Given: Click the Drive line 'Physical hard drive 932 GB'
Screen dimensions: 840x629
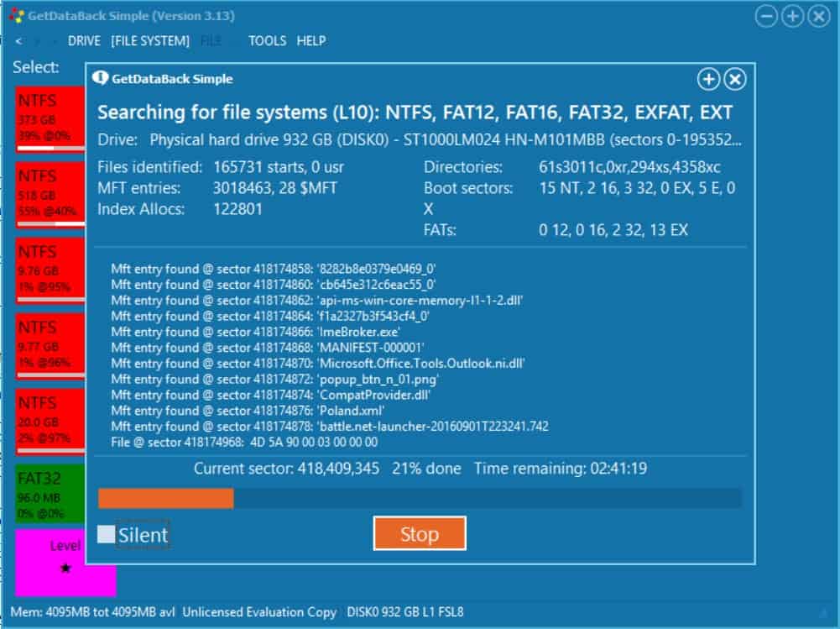Looking at the screenshot, I should click(420, 140).
